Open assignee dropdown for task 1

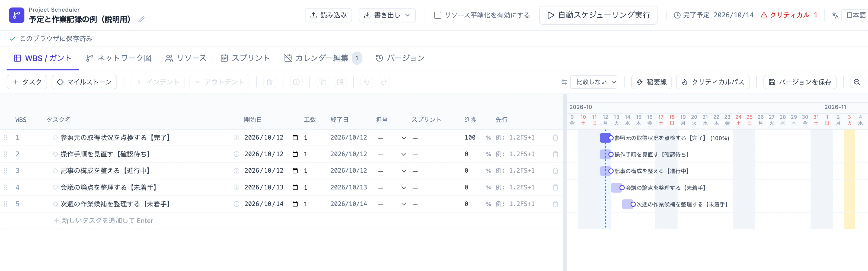(392, 138)
